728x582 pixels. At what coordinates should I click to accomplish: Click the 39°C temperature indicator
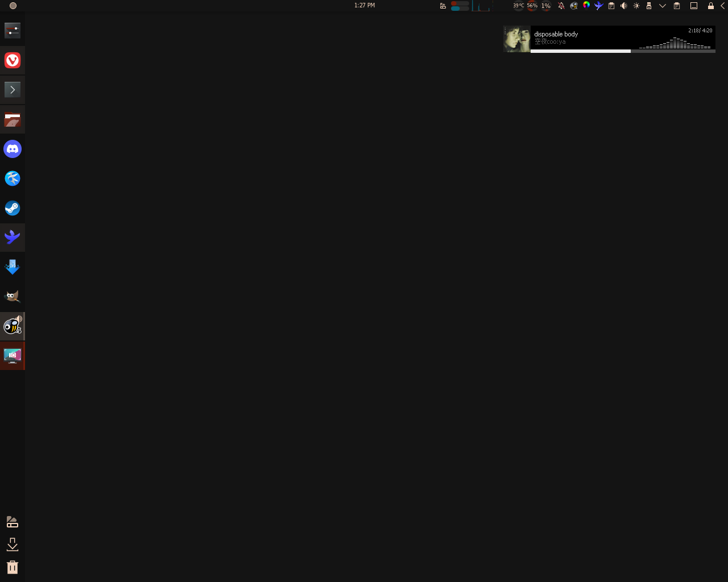519,6
